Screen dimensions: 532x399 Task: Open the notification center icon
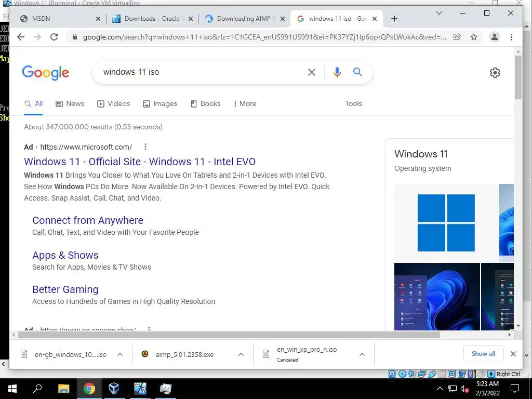click(x=515, y=389)
